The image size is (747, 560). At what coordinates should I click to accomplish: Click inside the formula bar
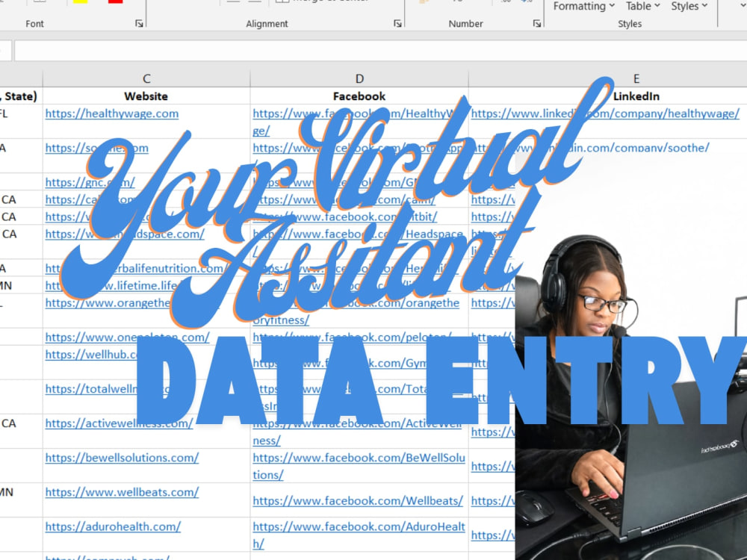pyautogui.click(x=381, y=51)
